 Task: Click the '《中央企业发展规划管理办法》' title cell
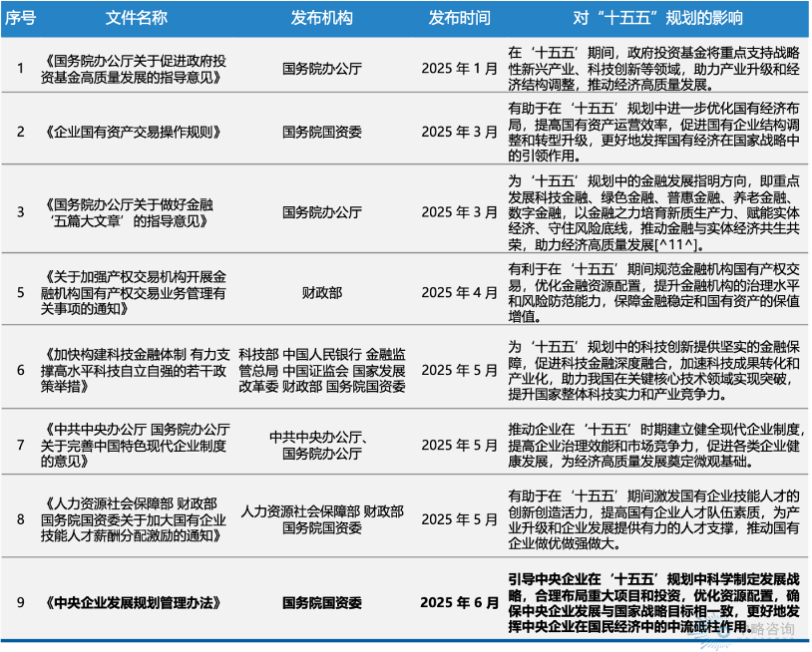(x=131, y=602)
